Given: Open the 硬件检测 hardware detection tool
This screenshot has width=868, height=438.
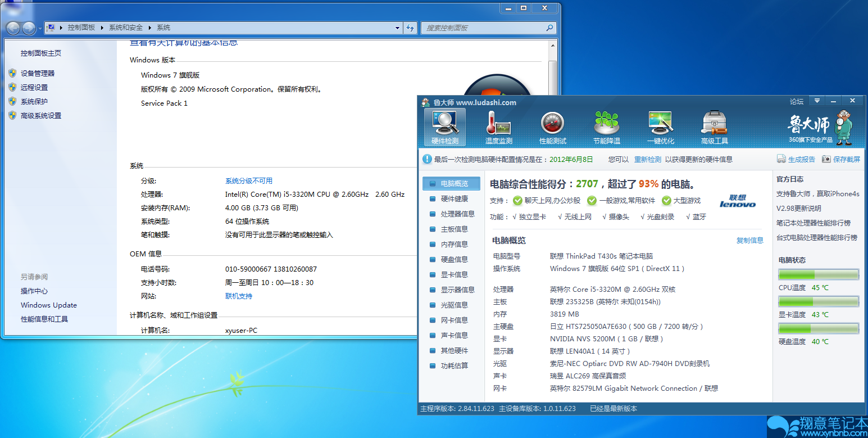Looking at the screenshot, I should point(444,127).
